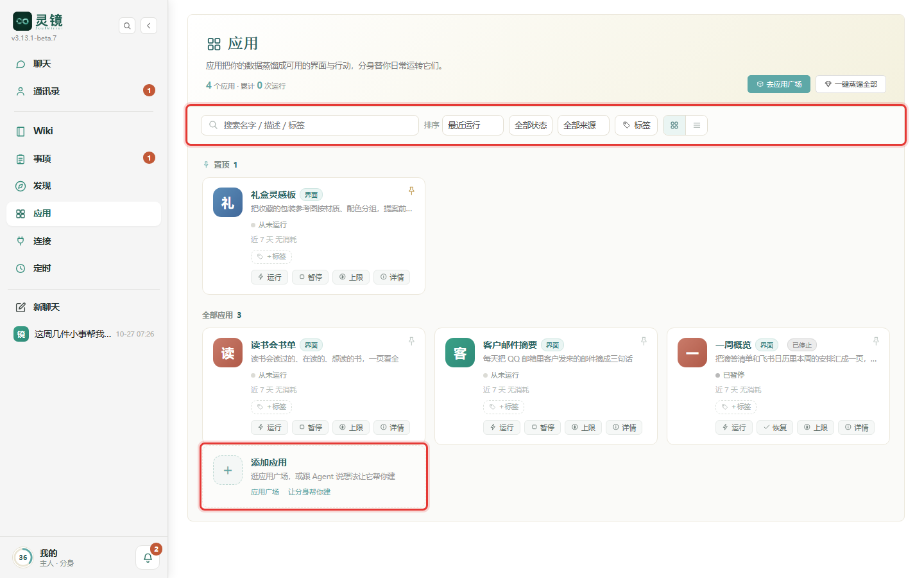Viewport: 924px width, 578px height.
Task: Resume the 一周概览 app
Action: tap(775, 428)
